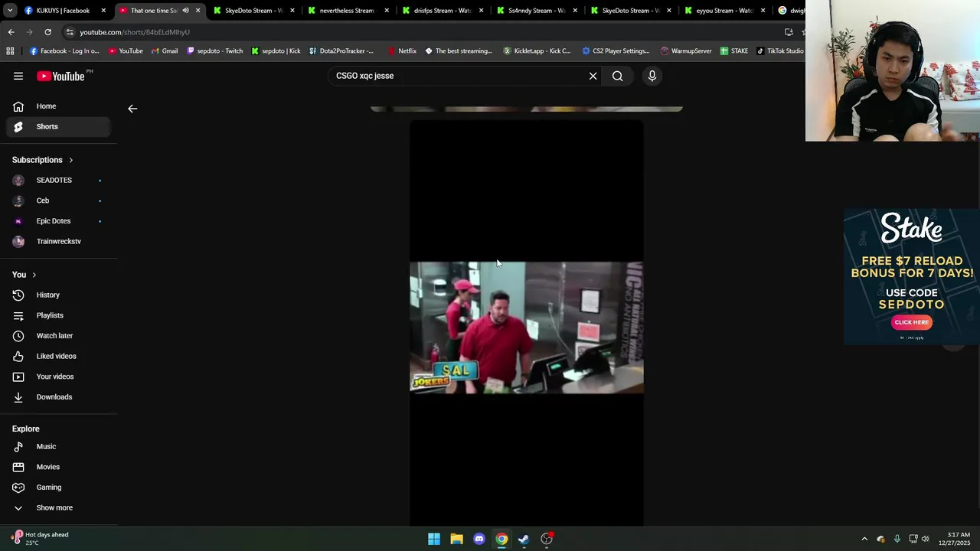Open the Epic Dotes subscription channel
The height and width of the screenshot is (551, 980).
point(59,221)
